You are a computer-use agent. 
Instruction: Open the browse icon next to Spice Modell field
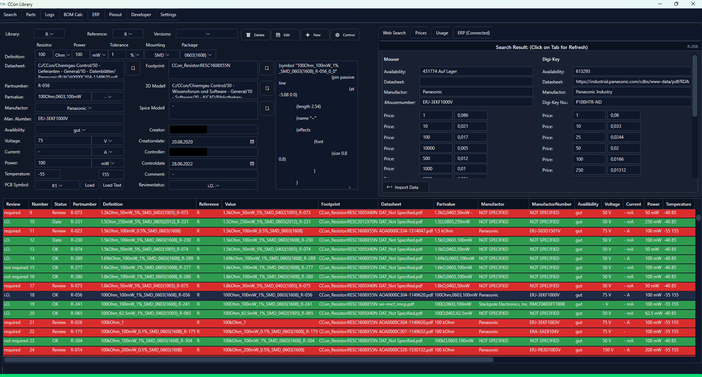267,108
